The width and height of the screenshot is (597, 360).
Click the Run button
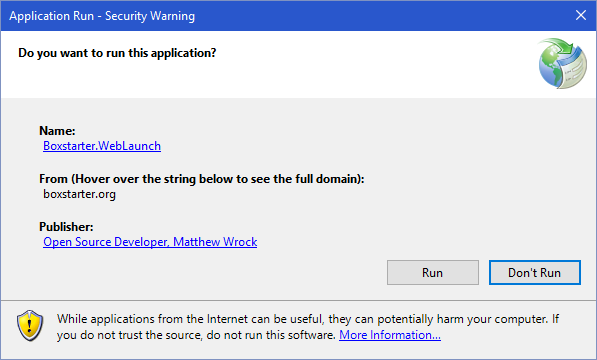pos(433,272)
